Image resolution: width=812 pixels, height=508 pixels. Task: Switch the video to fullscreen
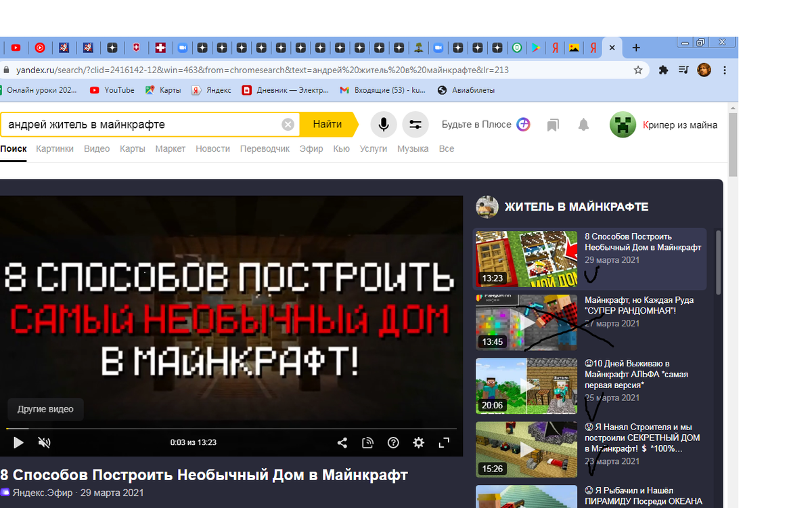pyautogui.click(x=445, y=443)
